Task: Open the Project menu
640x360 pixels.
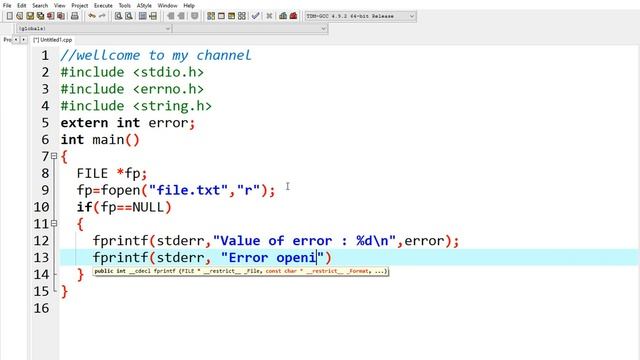Action: pyautogui.click(x=80, y=5)
